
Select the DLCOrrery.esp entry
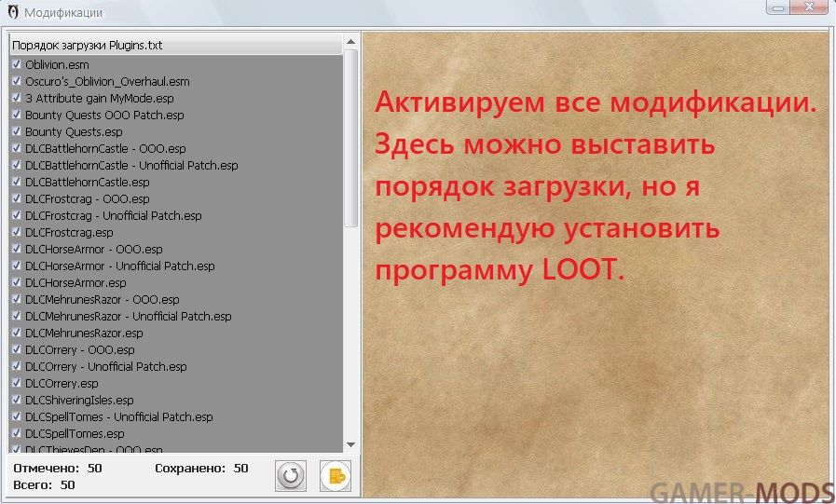62,384
